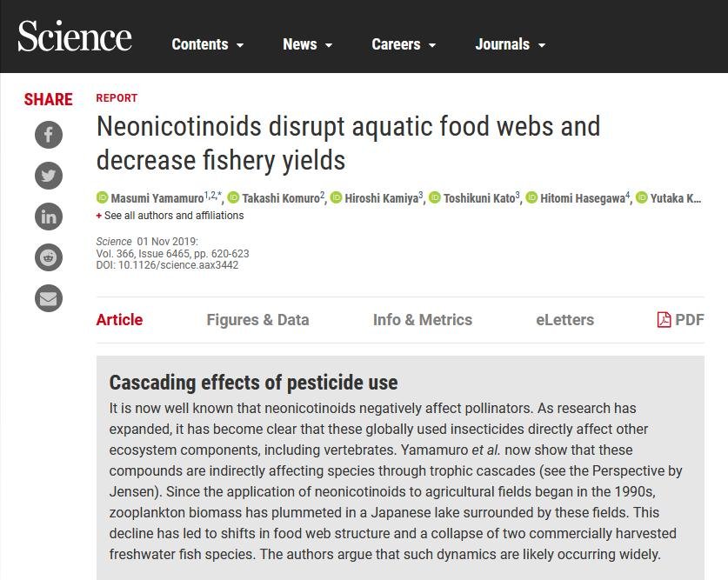Image resolution: width=728 pixels, height=580 pixels.
Task: Expand the Contents dropdown menu
Action: pos(207,44)
